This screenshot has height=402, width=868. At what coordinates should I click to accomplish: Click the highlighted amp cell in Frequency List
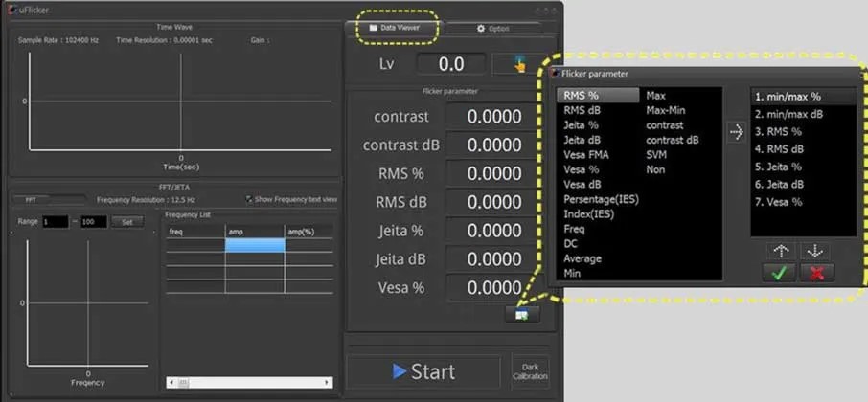pyautogui.click(x=255, y=245)
